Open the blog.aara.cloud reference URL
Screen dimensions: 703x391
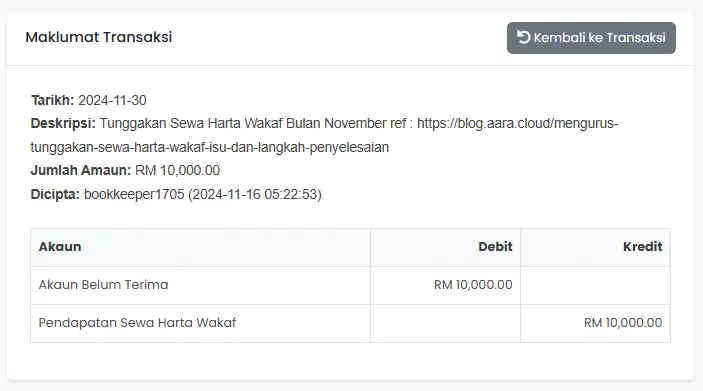pos(517,123)
